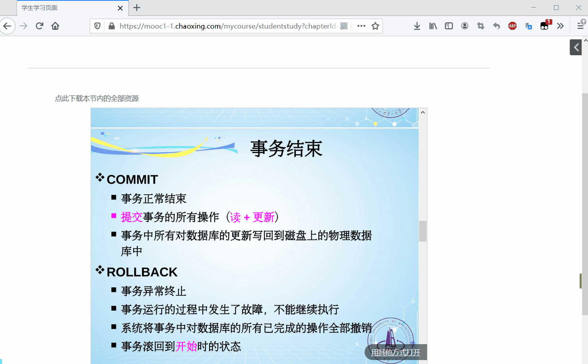
Task: Click the text 事务正常结束
Action: [153, 199]
